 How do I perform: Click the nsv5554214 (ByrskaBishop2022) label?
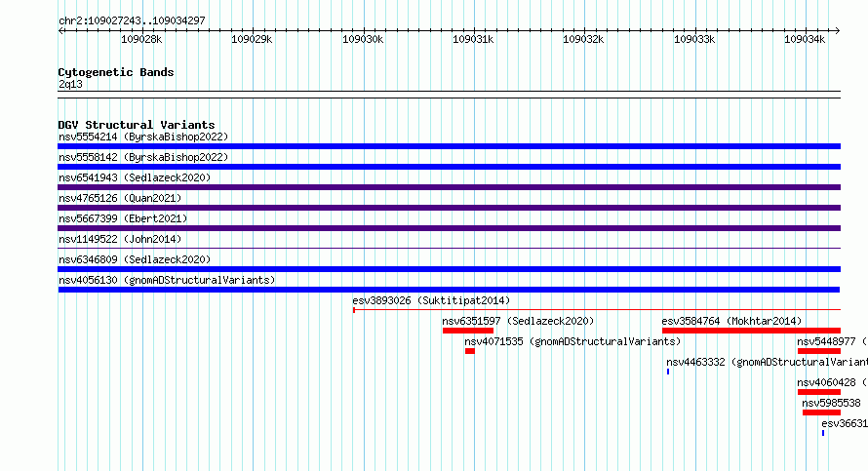point(143,137)
